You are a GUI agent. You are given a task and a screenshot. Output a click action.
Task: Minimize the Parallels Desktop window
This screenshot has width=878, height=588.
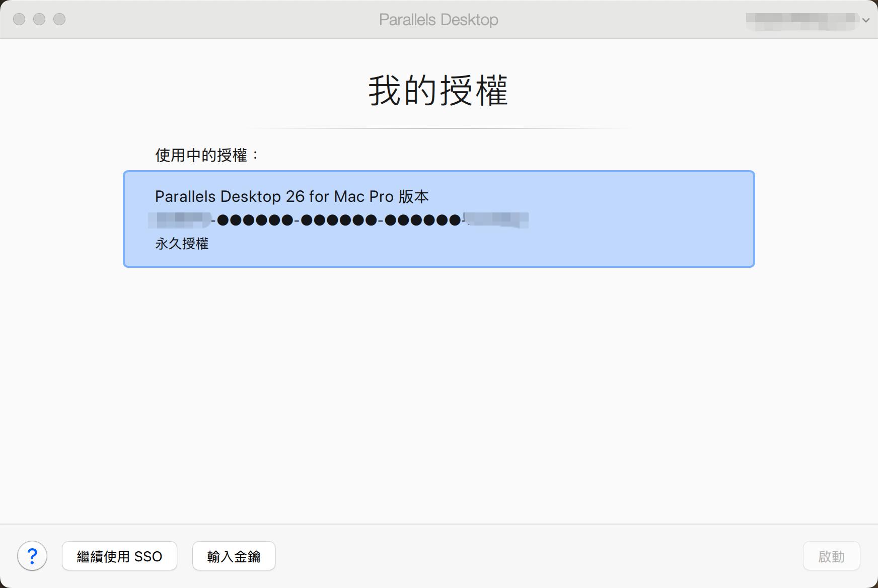pyautogui.click(x=39, y=19)
